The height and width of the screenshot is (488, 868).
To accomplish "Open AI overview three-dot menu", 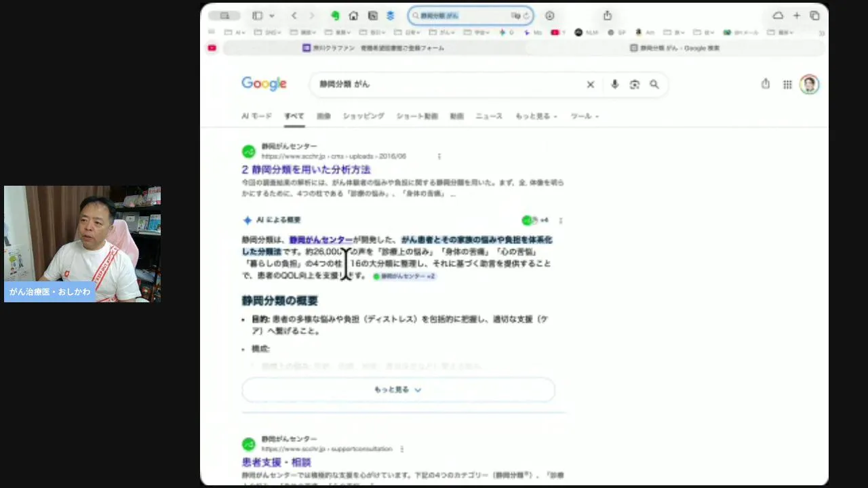I will coord(560,220).
